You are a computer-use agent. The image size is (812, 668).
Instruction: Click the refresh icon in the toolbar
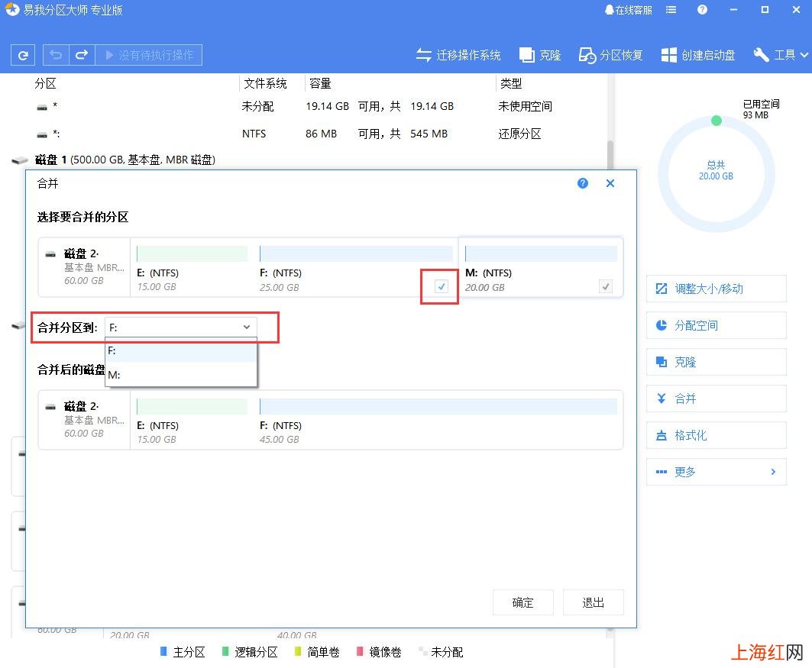tap(23, 55)
